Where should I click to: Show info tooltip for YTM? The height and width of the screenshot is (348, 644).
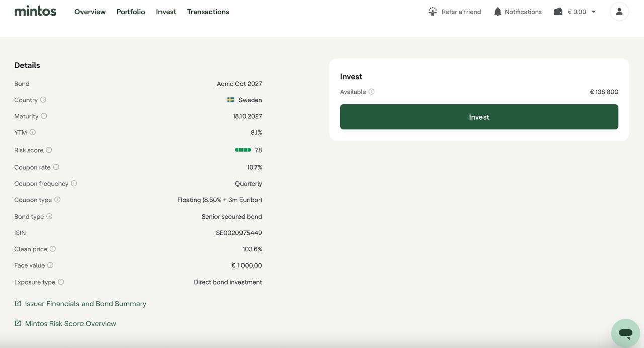(x=33, y=132)
